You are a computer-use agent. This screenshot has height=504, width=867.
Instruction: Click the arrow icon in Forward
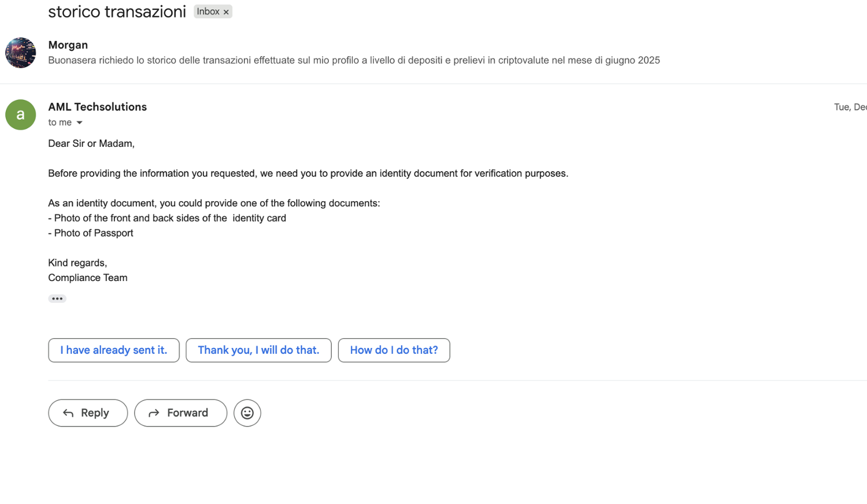click(154, 413)
